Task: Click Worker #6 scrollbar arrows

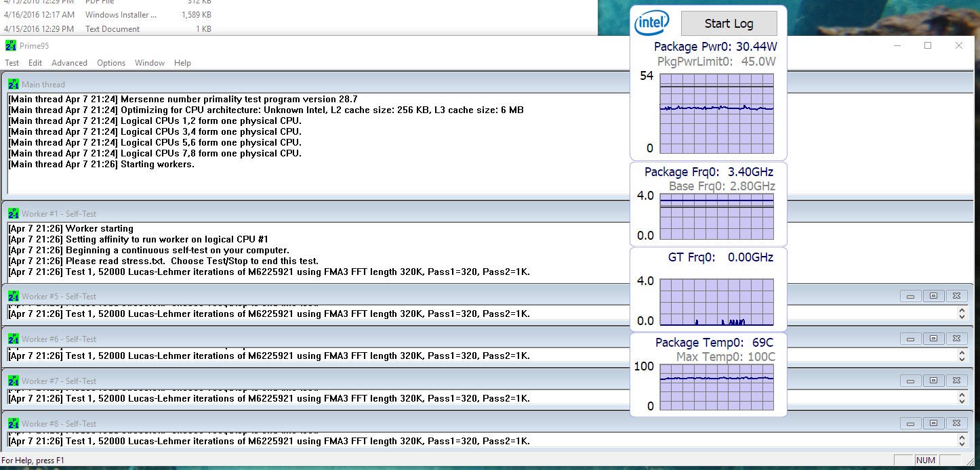Action: point(962,356)
